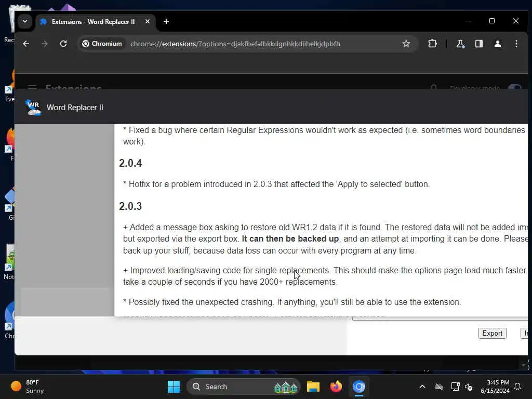532x399 pixels.
Task: Click the Hotfix 'Apply to selected' changelog line
Action: pyautogui.click(x=276, y=184)
